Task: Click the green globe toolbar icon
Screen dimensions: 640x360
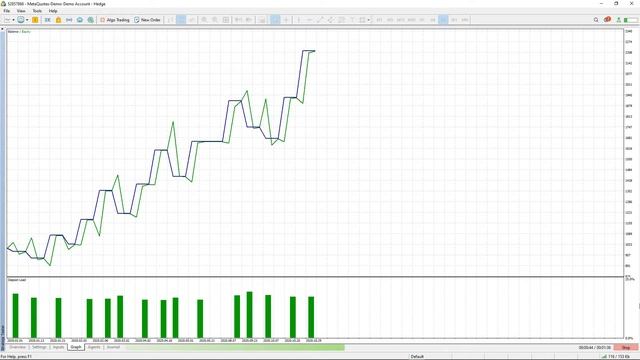Action: [91, 20]
